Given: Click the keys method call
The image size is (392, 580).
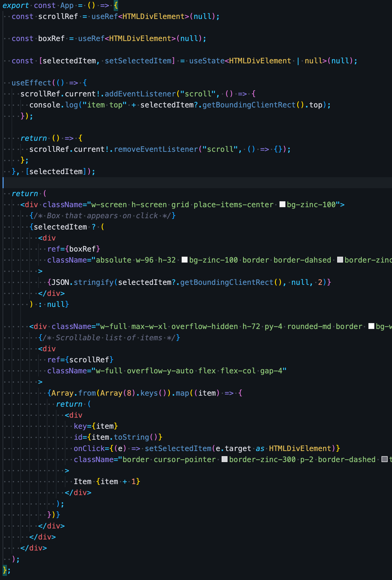Looking at the screenshot, I should pyautogui.click(x=149, y=393).
